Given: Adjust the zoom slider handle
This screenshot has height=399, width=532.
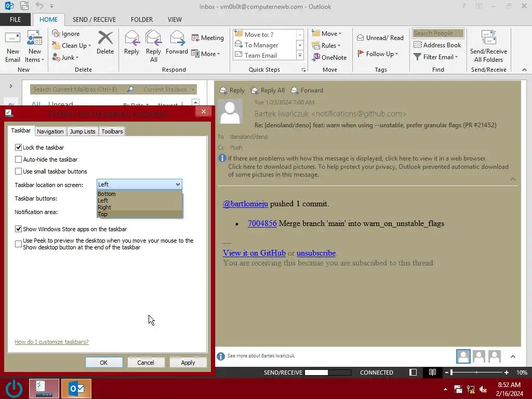Looking at the screenshot, I should click(x=451, y=372).
